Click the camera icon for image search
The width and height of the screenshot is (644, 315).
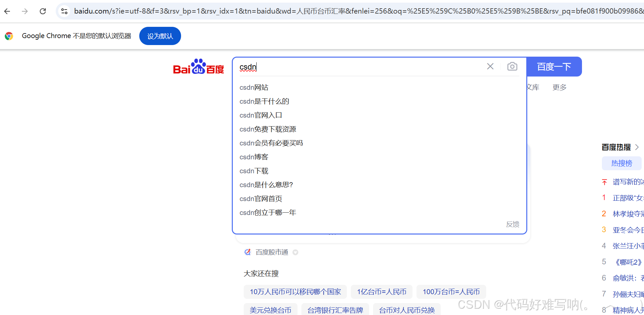[x=512, y=66]
